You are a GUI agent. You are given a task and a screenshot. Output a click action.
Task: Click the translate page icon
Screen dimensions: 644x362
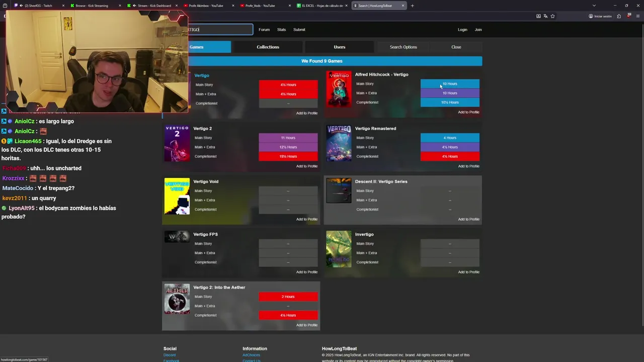(545, 16)
